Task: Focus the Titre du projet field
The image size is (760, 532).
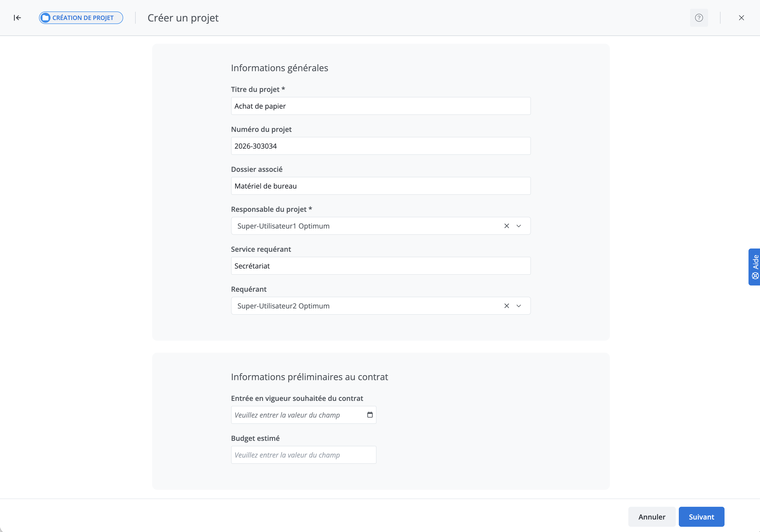Action: pyautogui.click(x=381, y=106)
